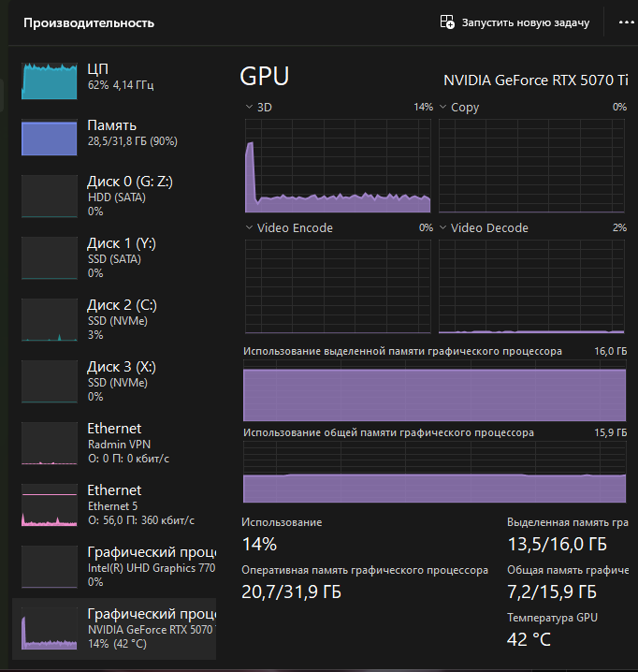Click the Использование общей памяти графического процессора label
The width and height of the screenshot is (638, 672).
388,432
